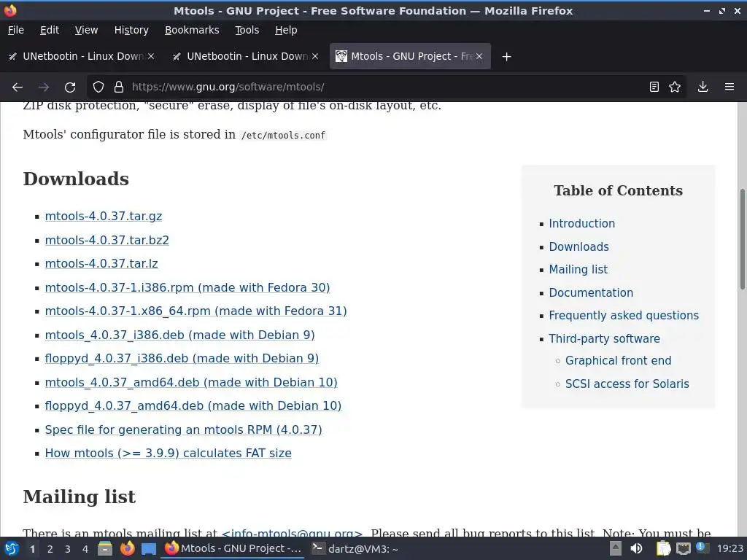Switch to first UNetbootin tab
747x560 pixels.
(82, 56)
